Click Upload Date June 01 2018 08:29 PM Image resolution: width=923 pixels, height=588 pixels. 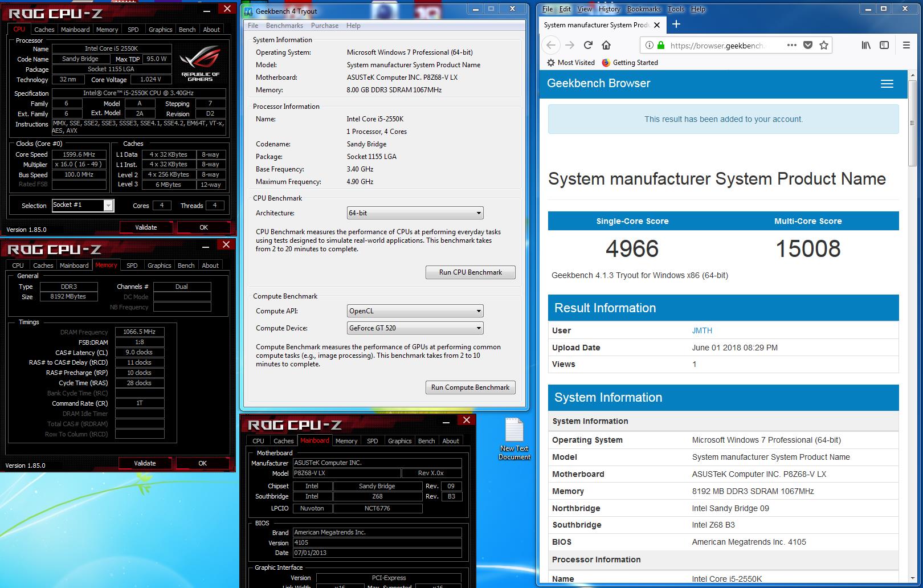coord(734,348)
